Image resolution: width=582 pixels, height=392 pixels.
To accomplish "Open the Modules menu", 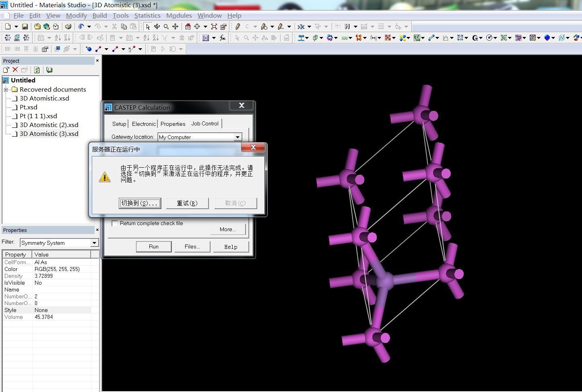I will (179, 15).
